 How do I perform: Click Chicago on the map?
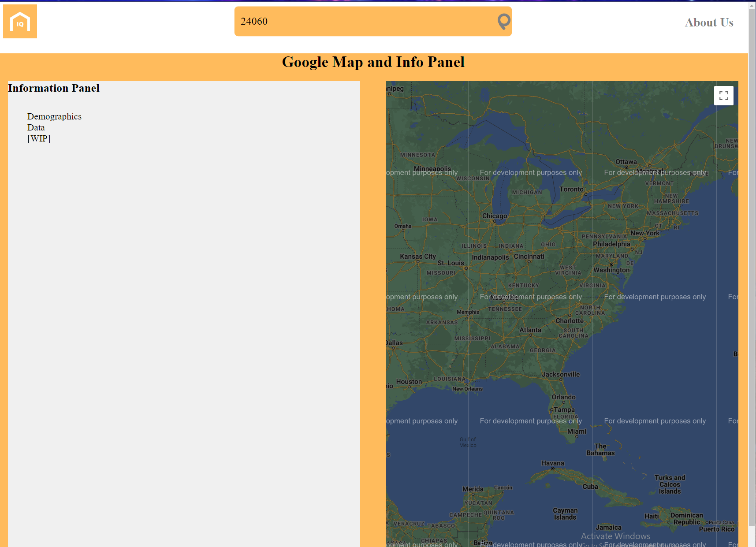tap(495, 216)
